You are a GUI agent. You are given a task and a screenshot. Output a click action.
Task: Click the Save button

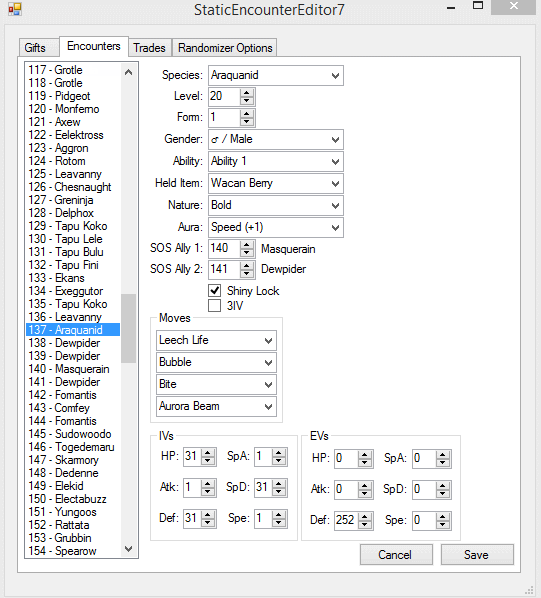pos(477,555)
